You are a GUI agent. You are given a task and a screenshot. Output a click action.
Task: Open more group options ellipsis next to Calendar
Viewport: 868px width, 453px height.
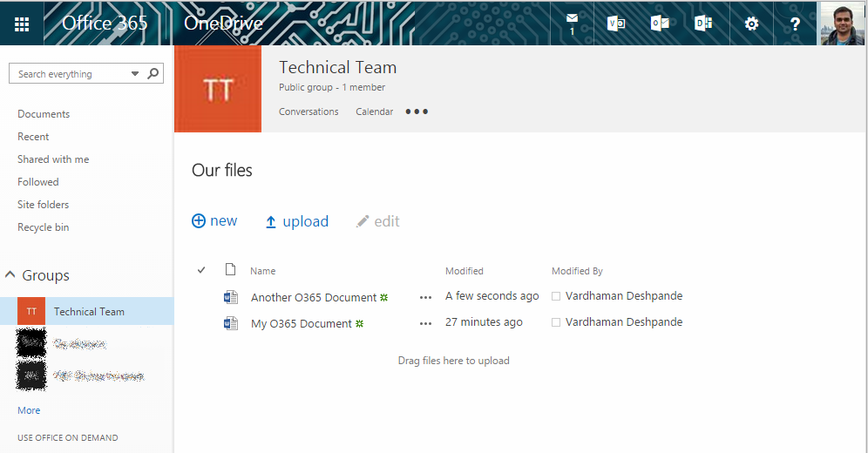pos(417,112)
